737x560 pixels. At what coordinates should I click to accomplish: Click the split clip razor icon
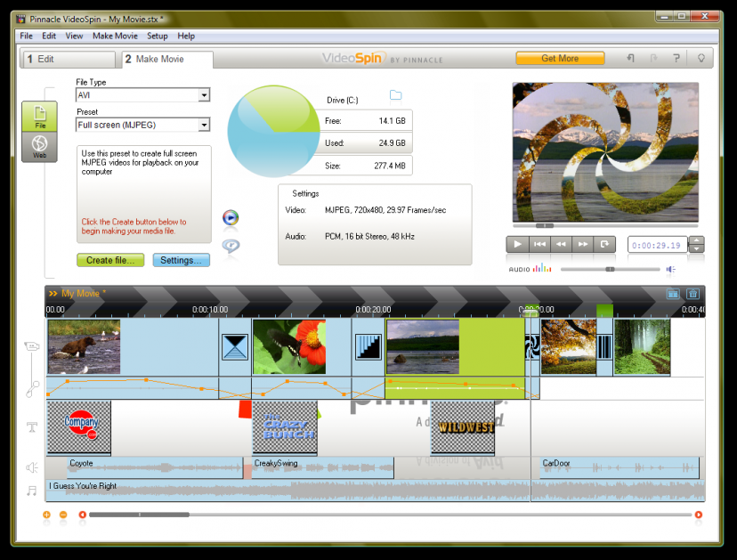(674, 294)
